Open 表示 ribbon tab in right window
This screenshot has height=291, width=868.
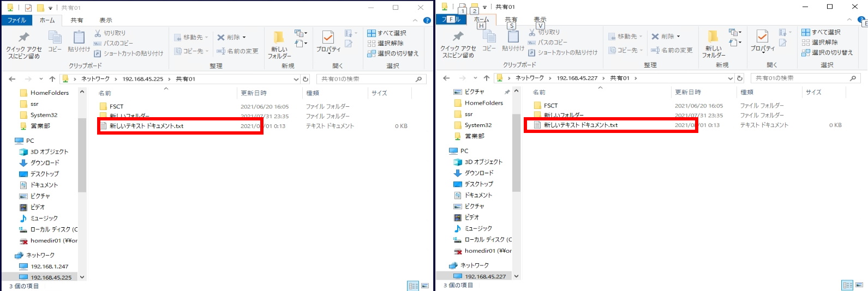click(x=540, y=20)
